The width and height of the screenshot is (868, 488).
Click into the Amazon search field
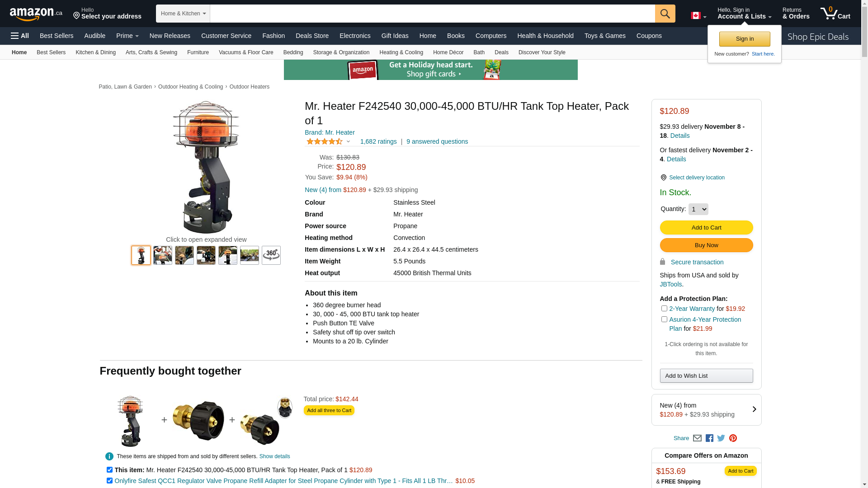tap(433, 14)
